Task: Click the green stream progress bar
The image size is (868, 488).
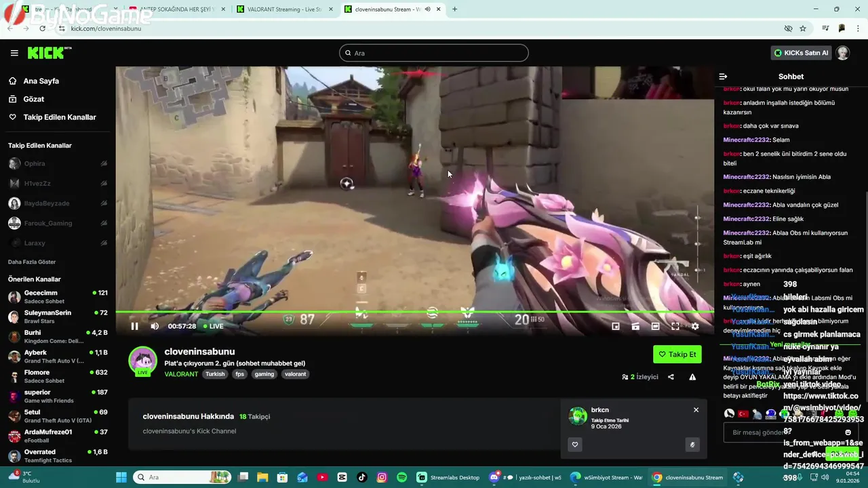Action: click(414, 312)
